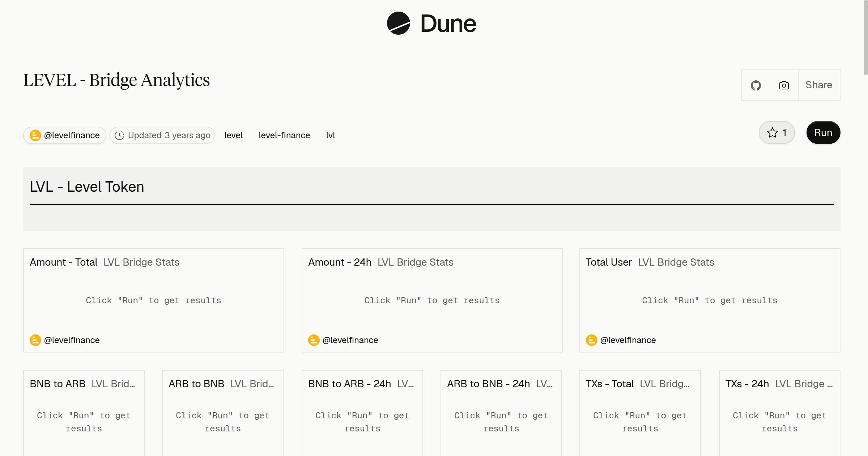This screenshot has height=456, width=868.
Task: Open BNB to ARB query title
Action: coord(58,384)
